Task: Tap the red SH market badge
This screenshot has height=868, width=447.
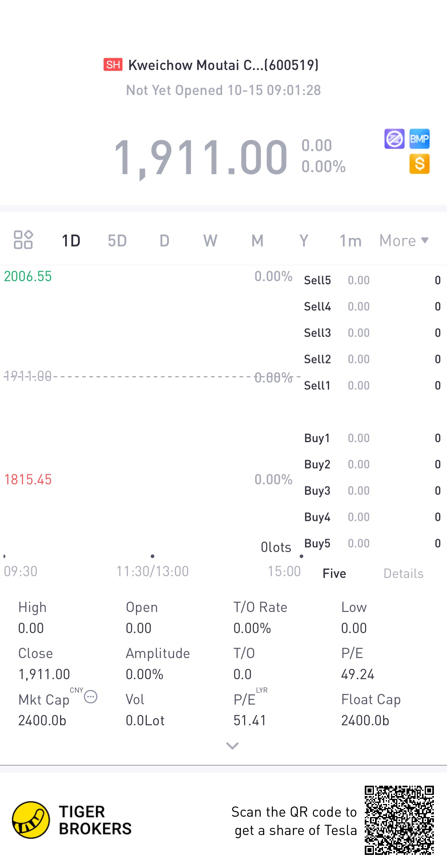Action: coord(113,64)
